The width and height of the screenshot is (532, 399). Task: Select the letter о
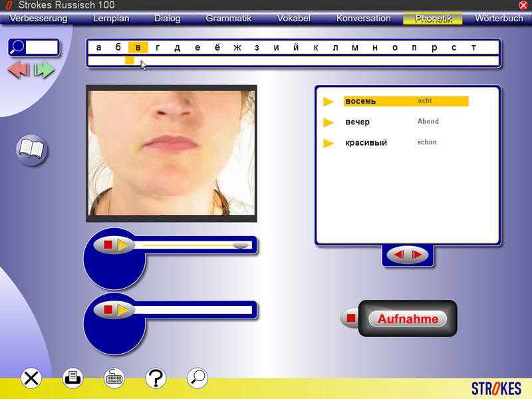(x=395, y=47)
